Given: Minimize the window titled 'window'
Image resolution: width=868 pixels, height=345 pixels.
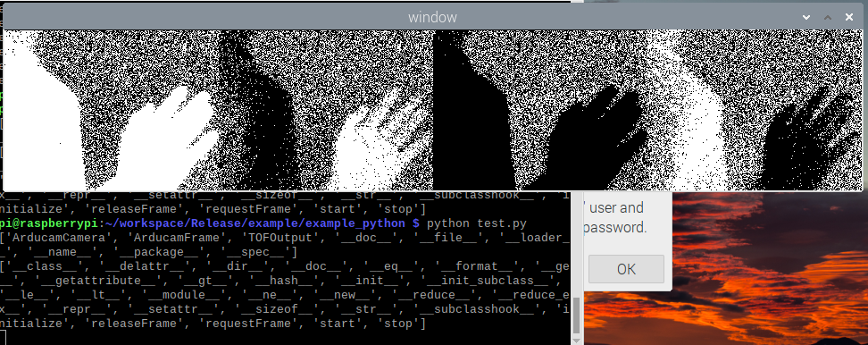Looking at the screenshot, I should 806,17.
